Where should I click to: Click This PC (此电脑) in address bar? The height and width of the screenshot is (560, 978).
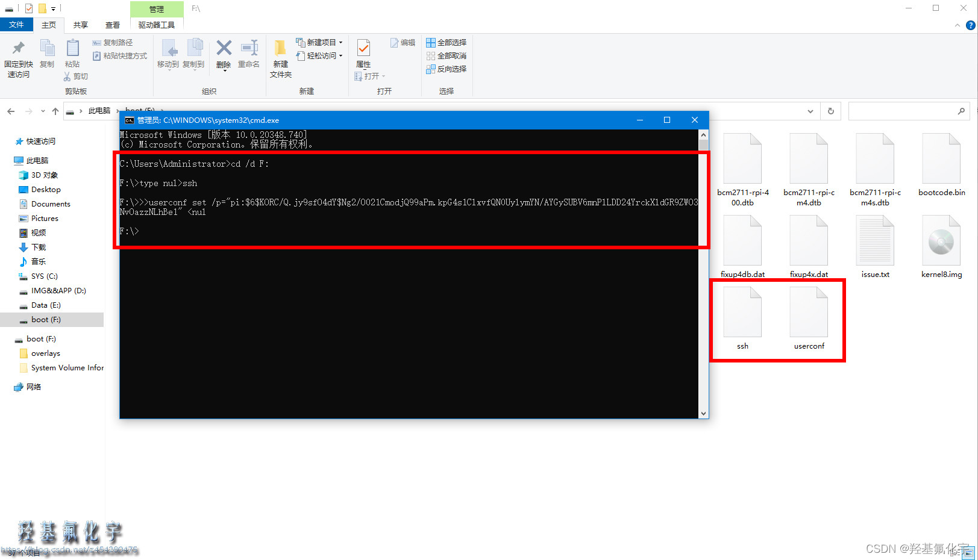pos(99,111)
